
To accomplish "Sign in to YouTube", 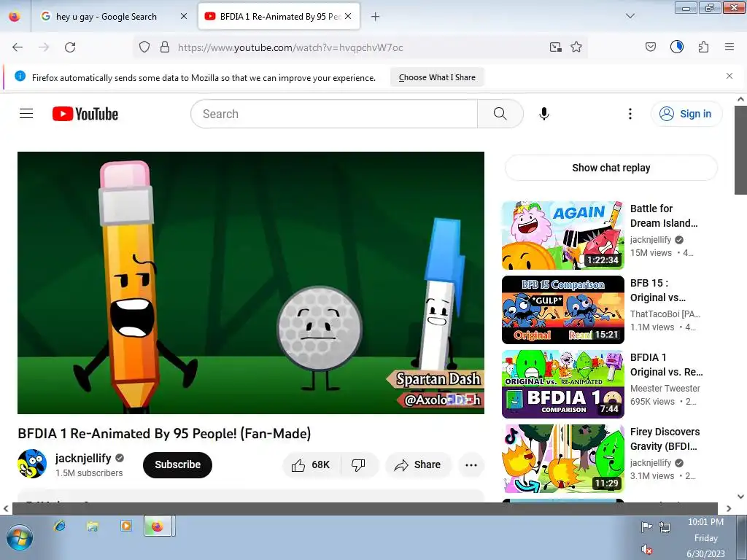I will (686, 114).
